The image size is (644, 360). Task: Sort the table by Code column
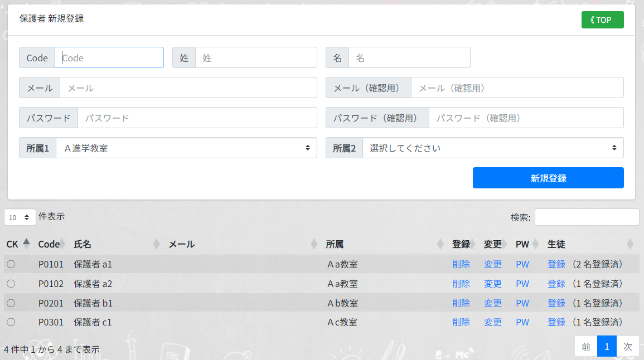[x=49, y=244]
